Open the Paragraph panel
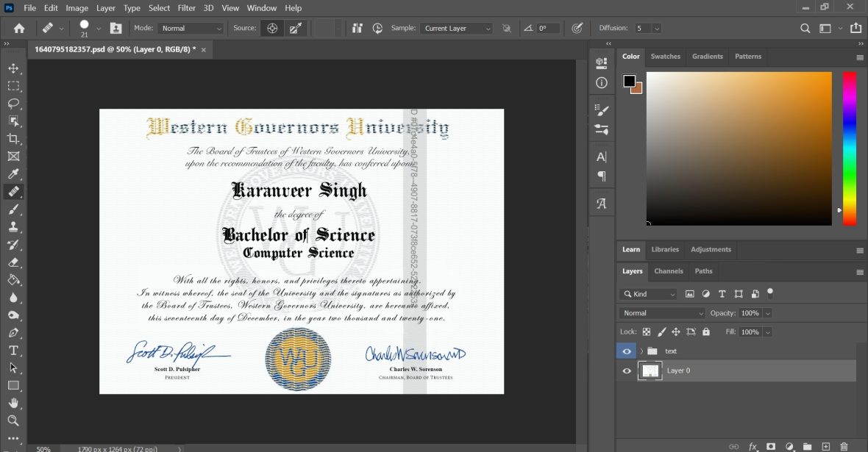 coord(601,176)
